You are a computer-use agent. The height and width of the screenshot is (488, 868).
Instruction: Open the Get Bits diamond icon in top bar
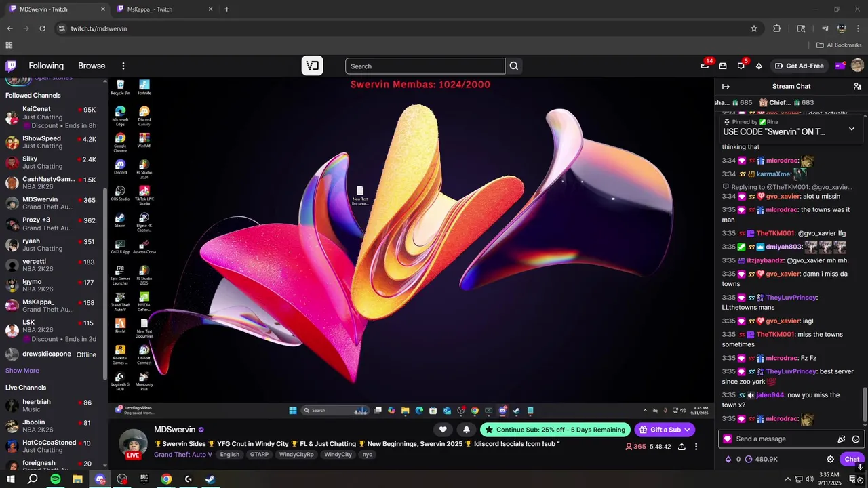759,66
